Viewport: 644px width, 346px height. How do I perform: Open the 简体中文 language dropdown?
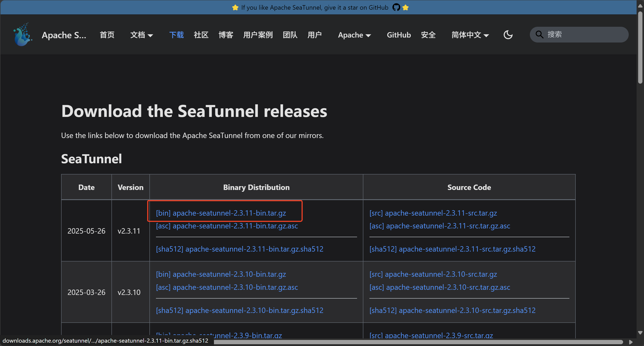tap(470, 35)
